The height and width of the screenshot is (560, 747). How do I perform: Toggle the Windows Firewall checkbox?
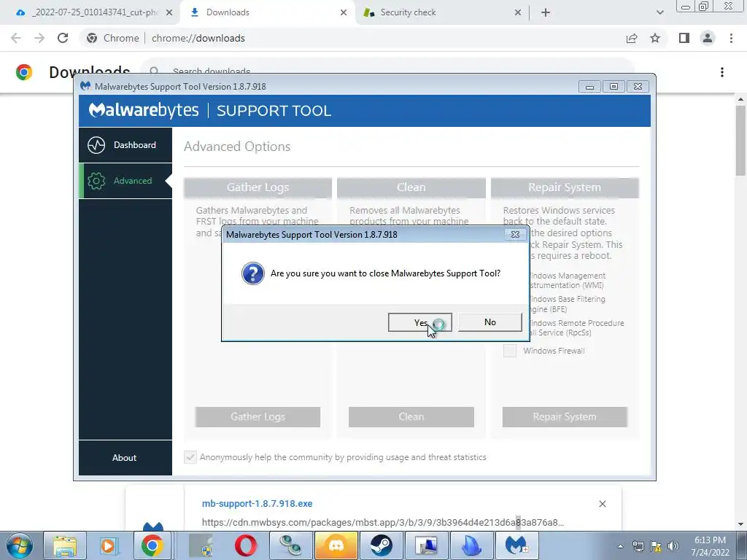pyautogui.click(x=510, y=351)
